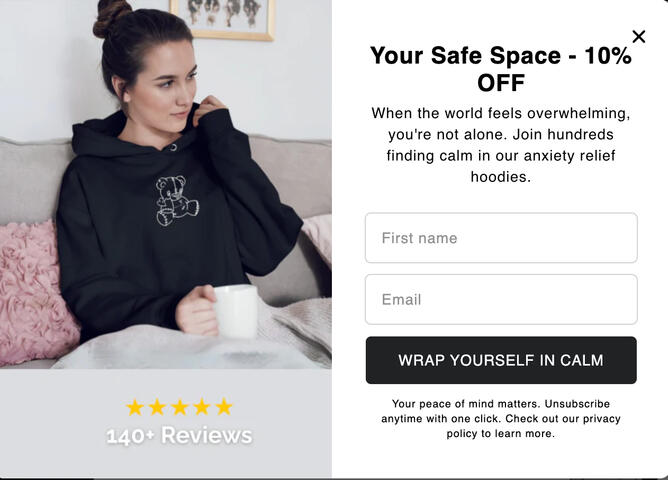Click the Unsubscribe anytime disclaimer text

[501, 419]
